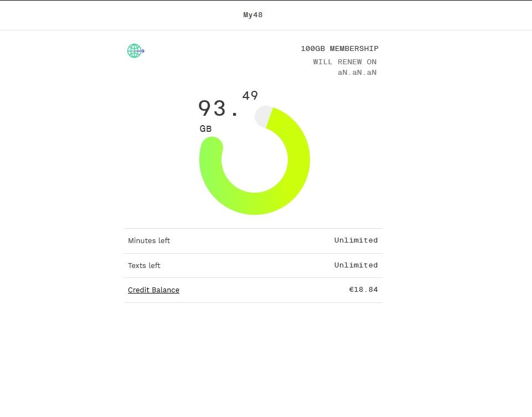Click the Unlimited value for Texts left

pyautogui.click(x=356, y=265)
